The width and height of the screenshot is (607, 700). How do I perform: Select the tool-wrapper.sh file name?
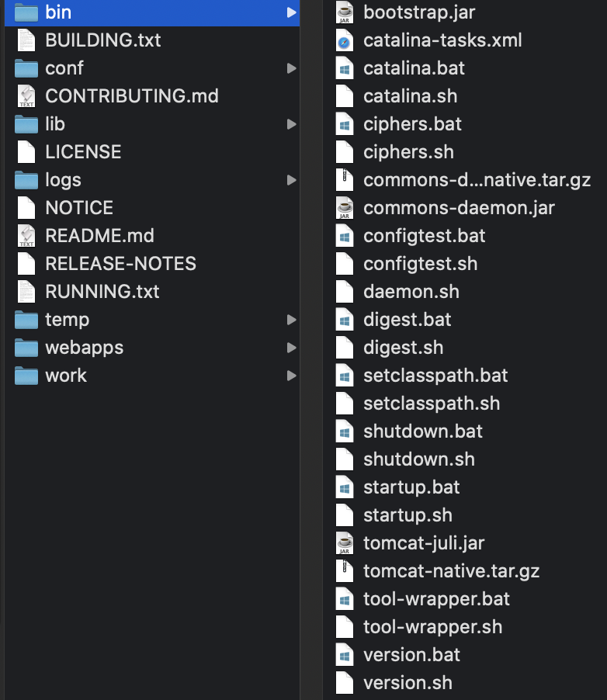(x=432, y=627)
